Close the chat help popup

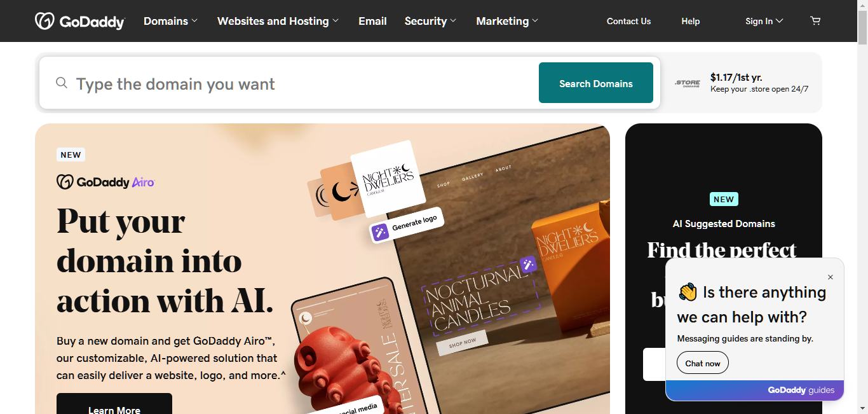(831, 277)
